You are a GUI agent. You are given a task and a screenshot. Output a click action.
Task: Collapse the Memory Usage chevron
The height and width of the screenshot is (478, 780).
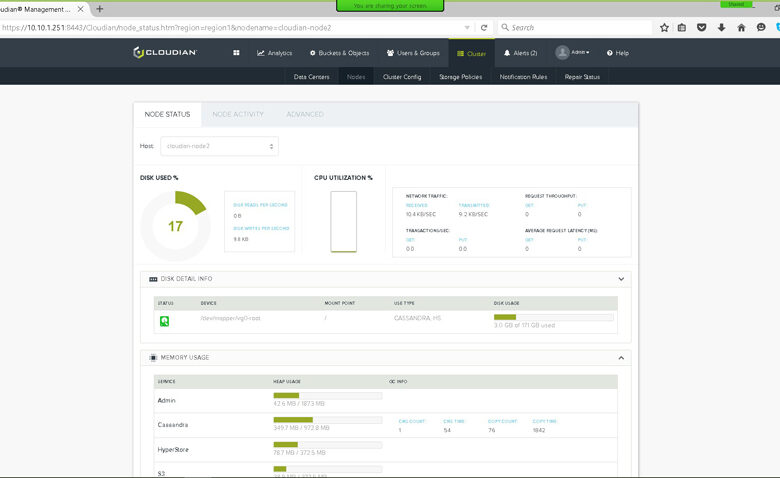tap(621, 358)
